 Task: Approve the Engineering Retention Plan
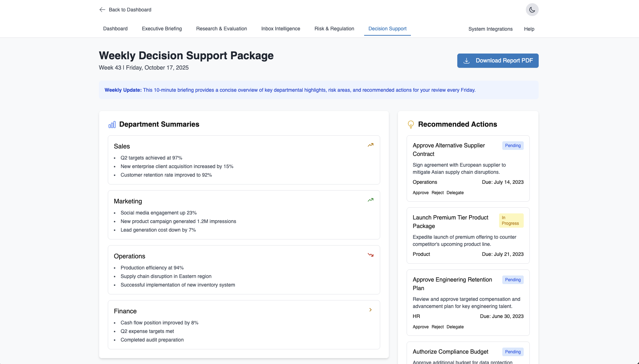click(x=421, y=327)
